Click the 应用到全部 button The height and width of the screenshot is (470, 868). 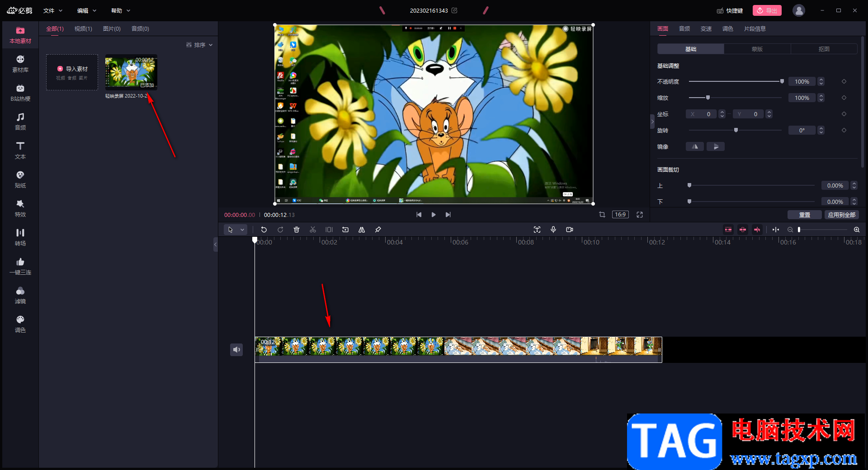[x=841, y=215]
